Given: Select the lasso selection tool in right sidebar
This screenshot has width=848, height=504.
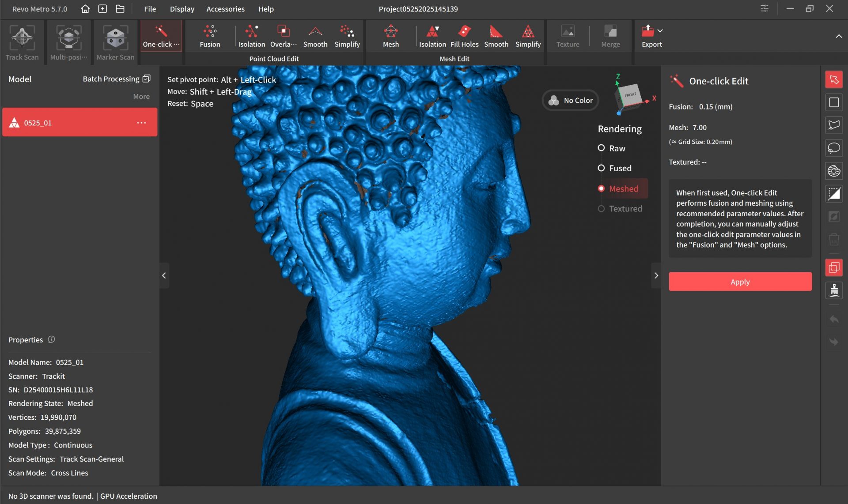Looking at the screenshot, I should (833, 148).
